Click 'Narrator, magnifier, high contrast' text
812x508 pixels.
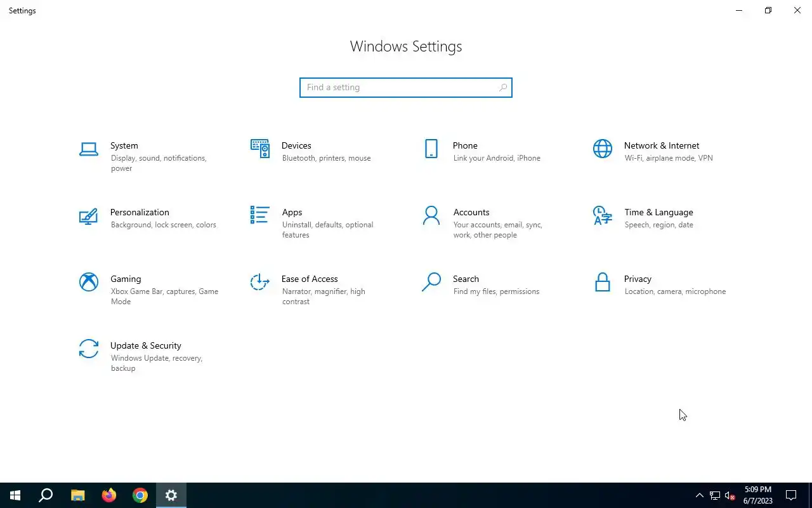tap(324, 297)
